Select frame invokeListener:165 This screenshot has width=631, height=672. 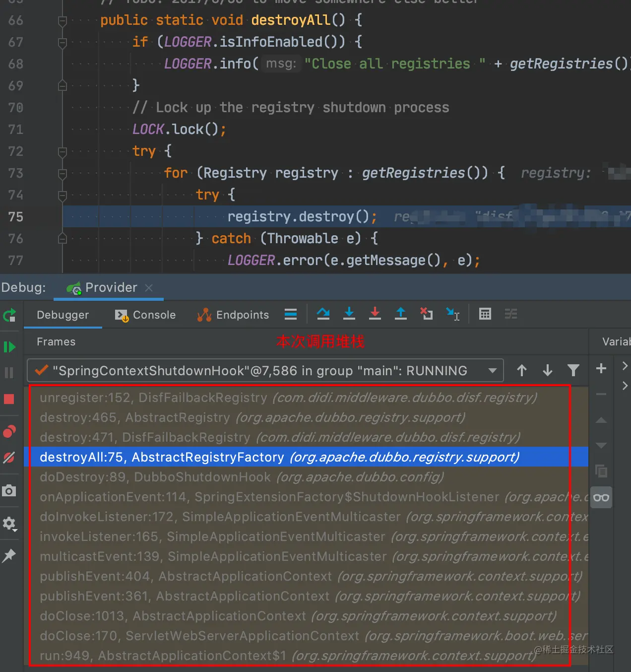point(306,537)
